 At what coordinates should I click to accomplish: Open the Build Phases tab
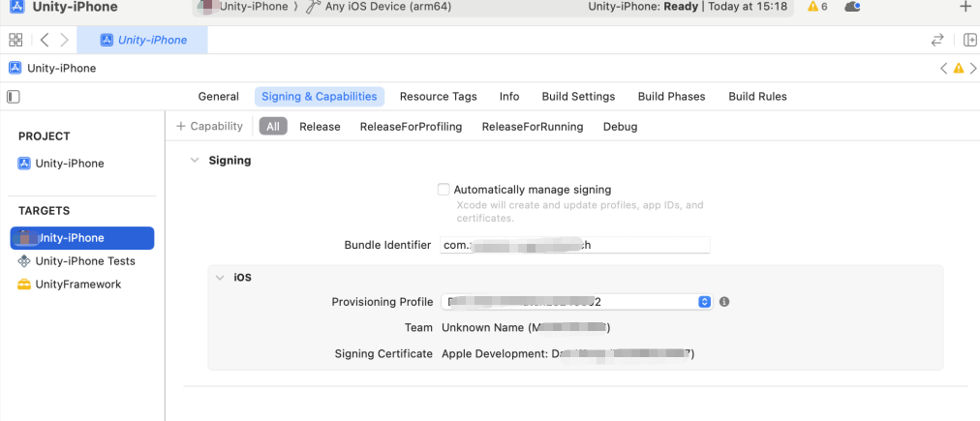point(671,97)
